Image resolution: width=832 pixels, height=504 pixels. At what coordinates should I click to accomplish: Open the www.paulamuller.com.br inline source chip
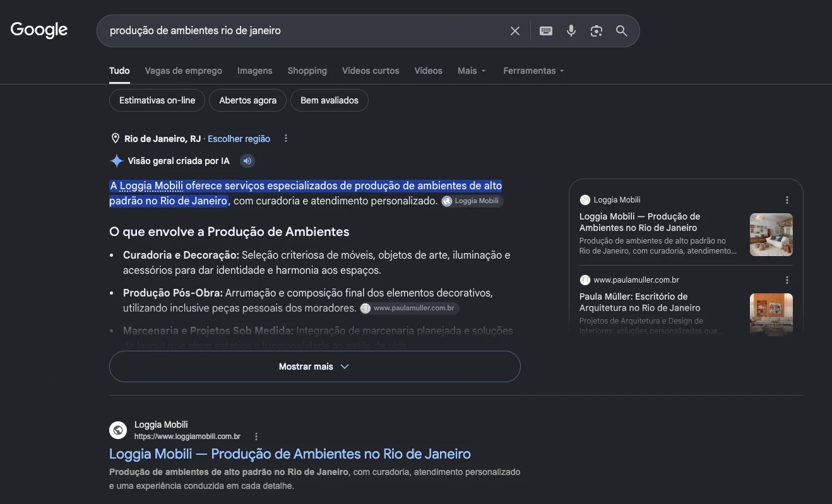(x=410, y=308)
